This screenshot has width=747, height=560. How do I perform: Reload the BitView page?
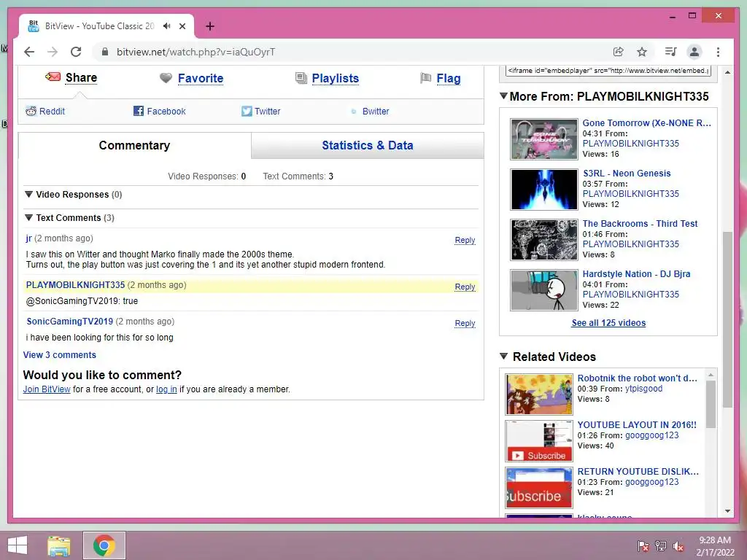[x=76, y=52]
